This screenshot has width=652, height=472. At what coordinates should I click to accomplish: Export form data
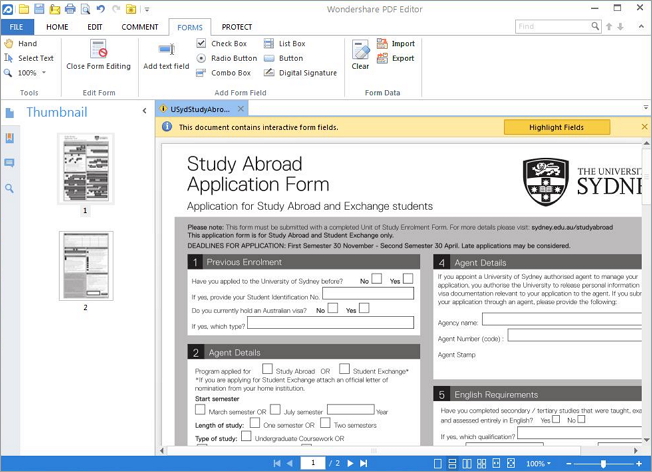pyautogui.click(x=396, y=58)
